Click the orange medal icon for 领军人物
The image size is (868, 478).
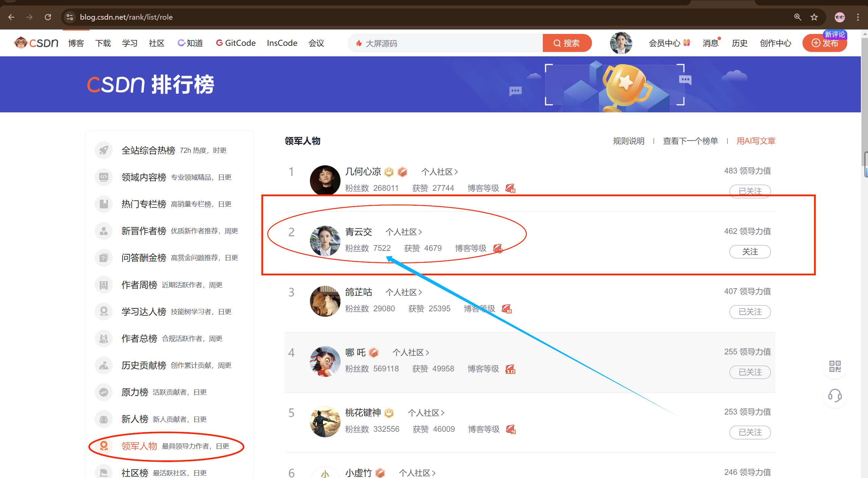pos(104,446)
